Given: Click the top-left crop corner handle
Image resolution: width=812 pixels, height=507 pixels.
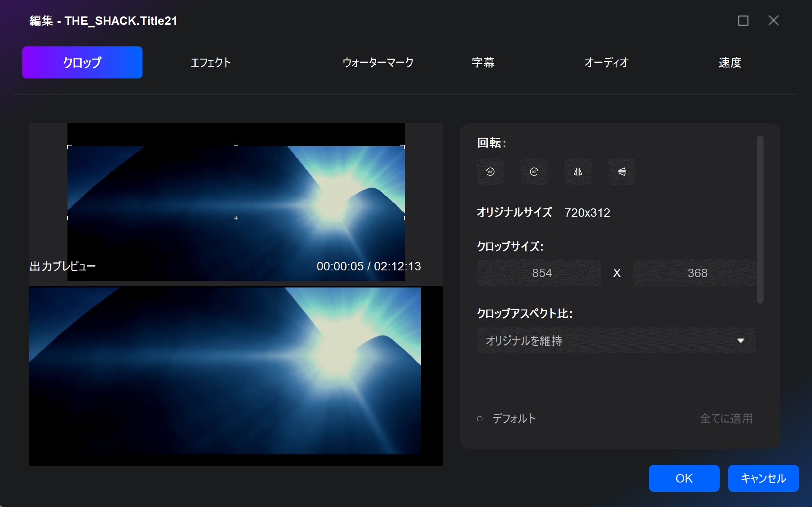Looking at the screenshot, I should [x=69, y=146].
